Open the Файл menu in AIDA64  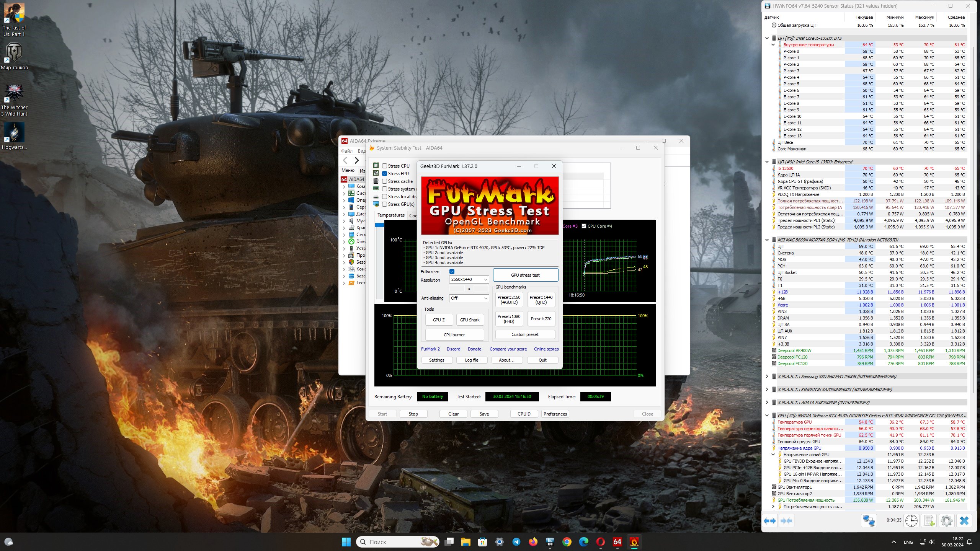347,151
